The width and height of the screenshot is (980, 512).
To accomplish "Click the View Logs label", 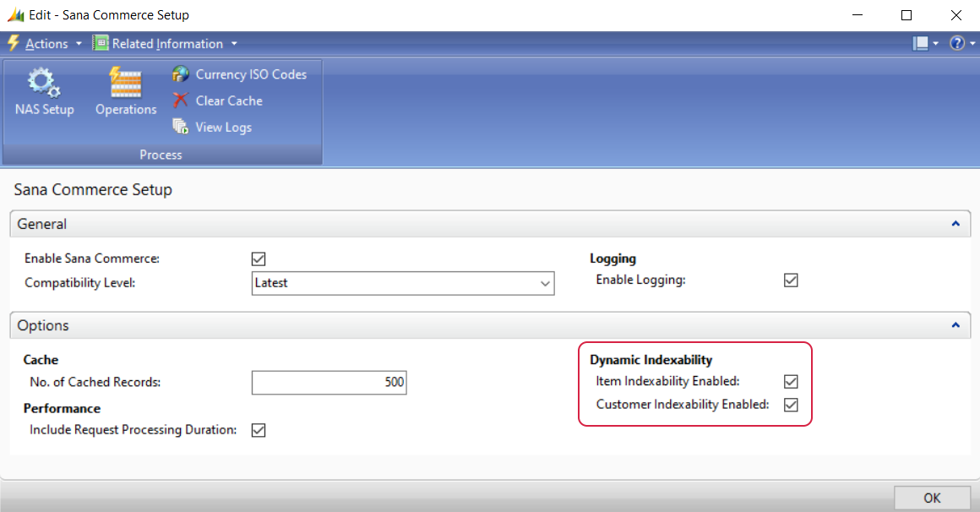I will [x=224, y=128].
